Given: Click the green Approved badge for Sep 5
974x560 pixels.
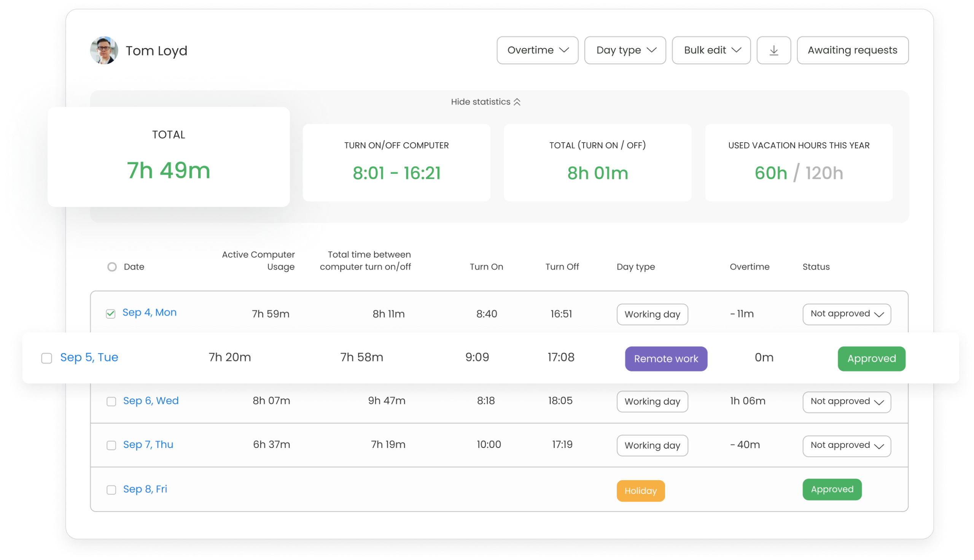Looking at the screenshot, I should point(871,359).
